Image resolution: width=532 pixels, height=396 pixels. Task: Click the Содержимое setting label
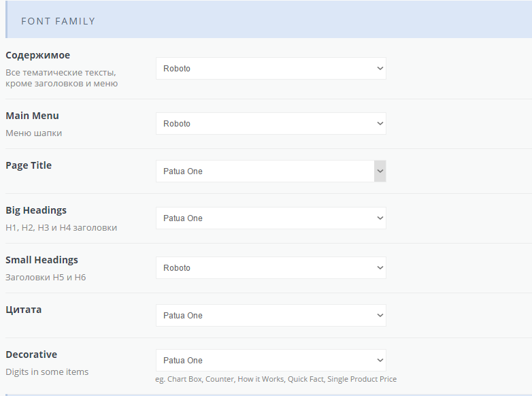tap(37, 55)
